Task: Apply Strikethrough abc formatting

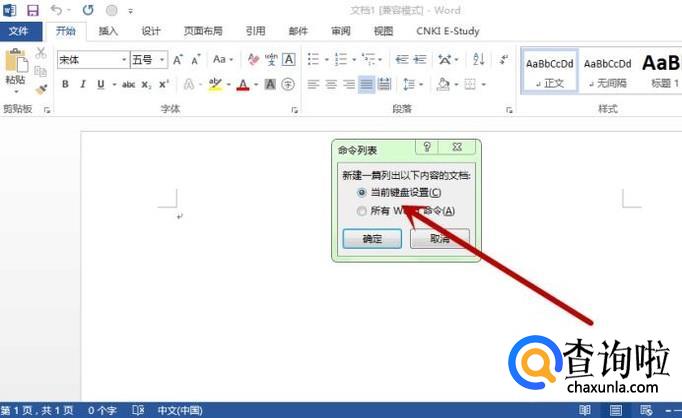Action: click(128, 84)
